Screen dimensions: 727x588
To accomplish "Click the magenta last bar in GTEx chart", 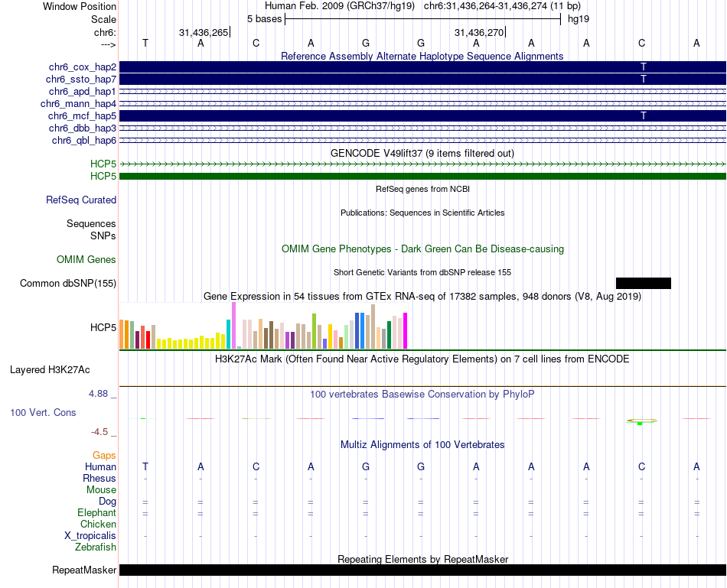I will pos(406,331).
